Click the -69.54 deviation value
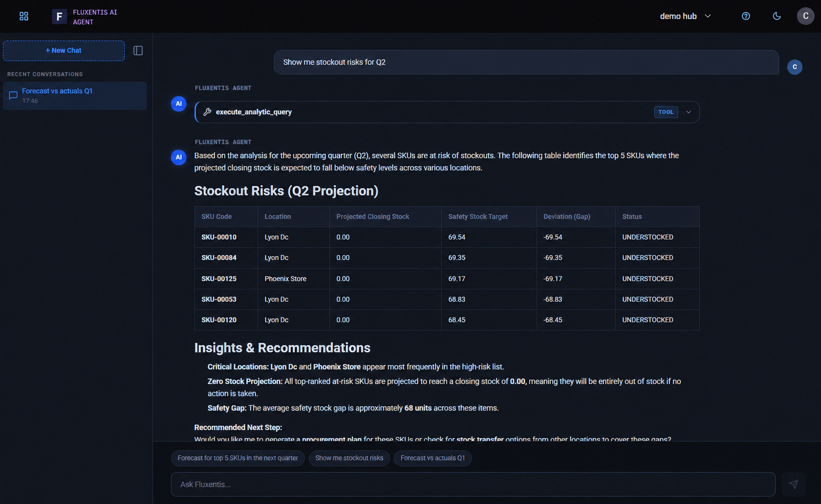Image resolution: width=821 pixels, height=504 pixels. tap(553, 237)
